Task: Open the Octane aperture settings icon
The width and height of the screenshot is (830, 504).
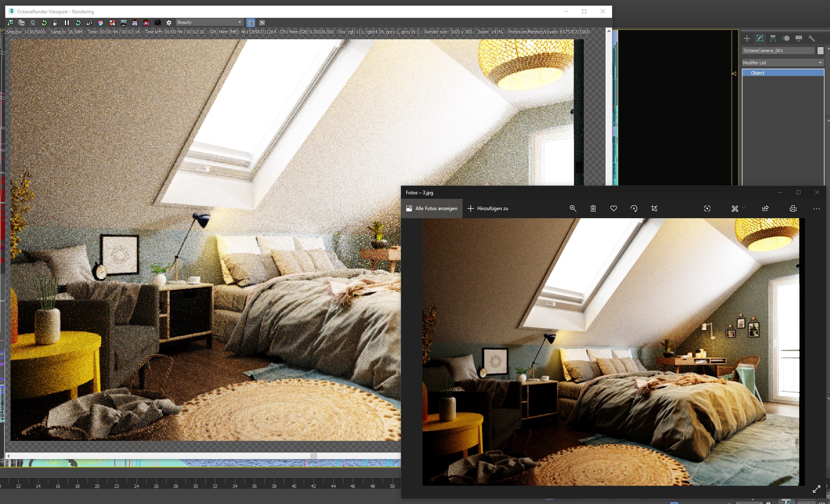Action: (x=169, y=23)
